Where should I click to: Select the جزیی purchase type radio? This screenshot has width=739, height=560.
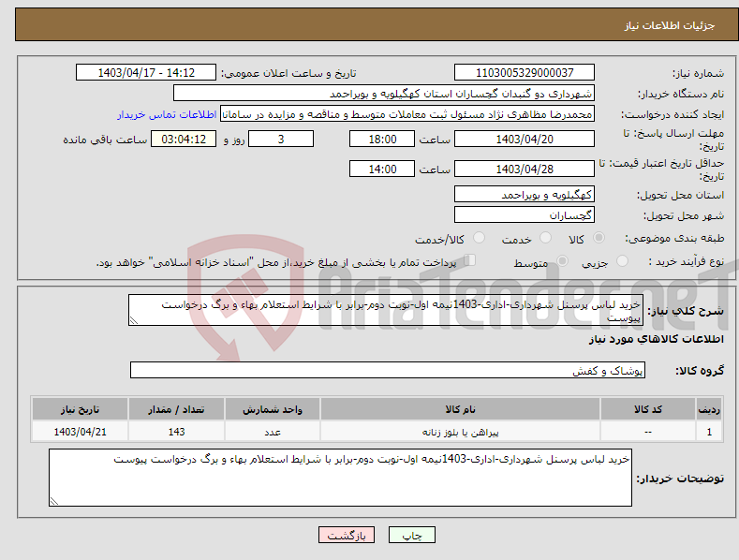622,260
